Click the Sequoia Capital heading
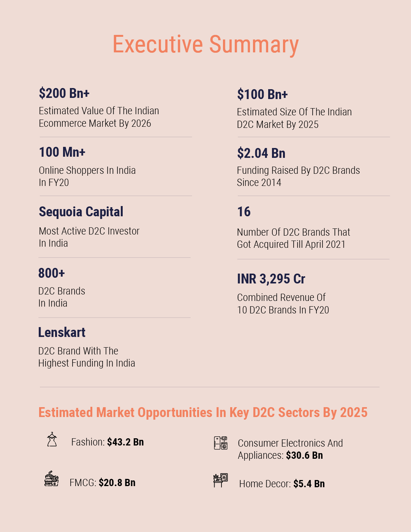 81,212
